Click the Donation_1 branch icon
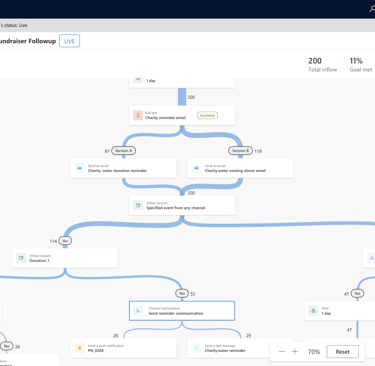375x366 pixels. [x=21, y=258]
